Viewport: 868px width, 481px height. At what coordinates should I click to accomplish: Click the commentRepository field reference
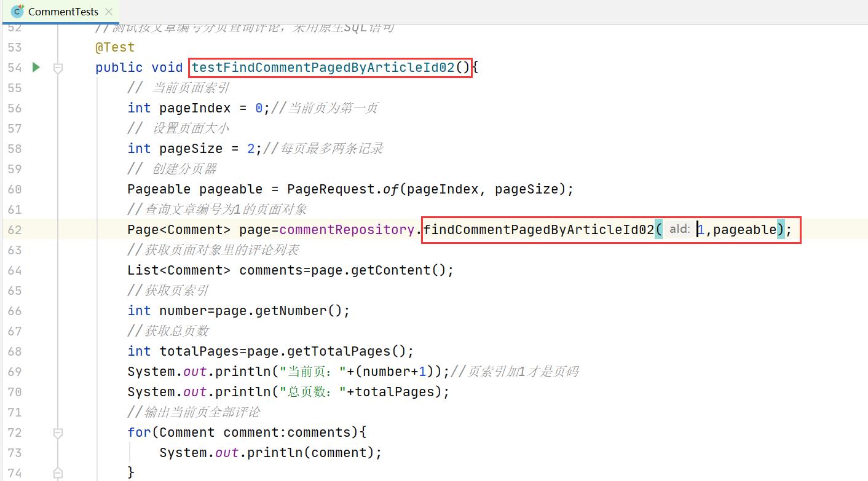(x=347, y=230)
